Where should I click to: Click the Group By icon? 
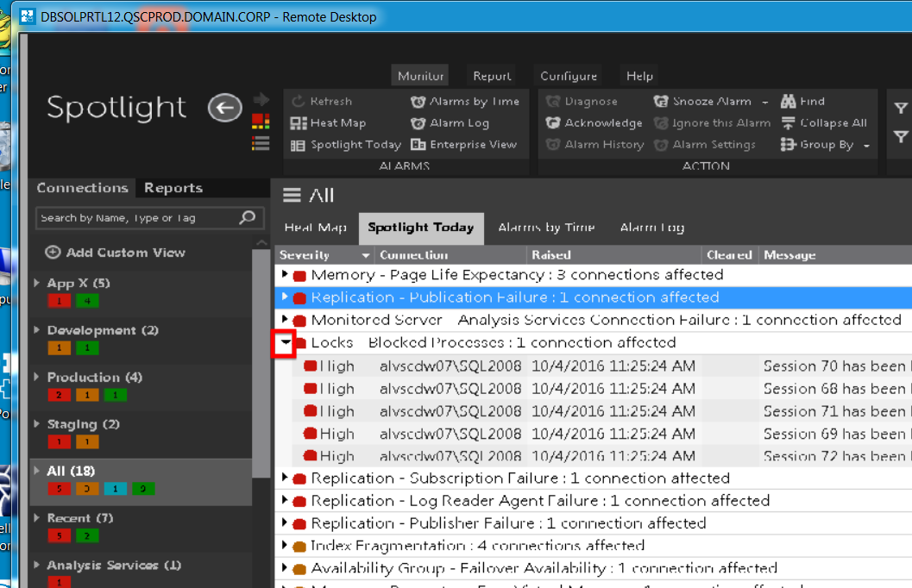[788, 145]
